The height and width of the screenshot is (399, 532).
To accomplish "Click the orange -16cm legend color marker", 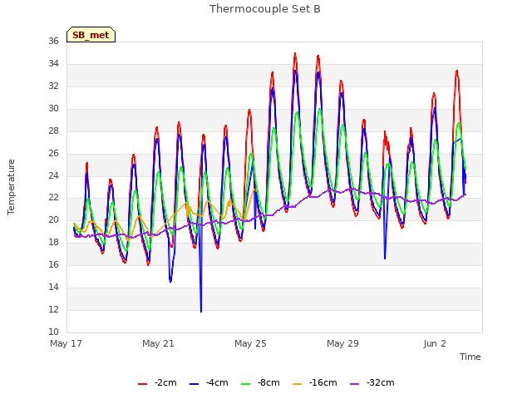I will (298, 384).
